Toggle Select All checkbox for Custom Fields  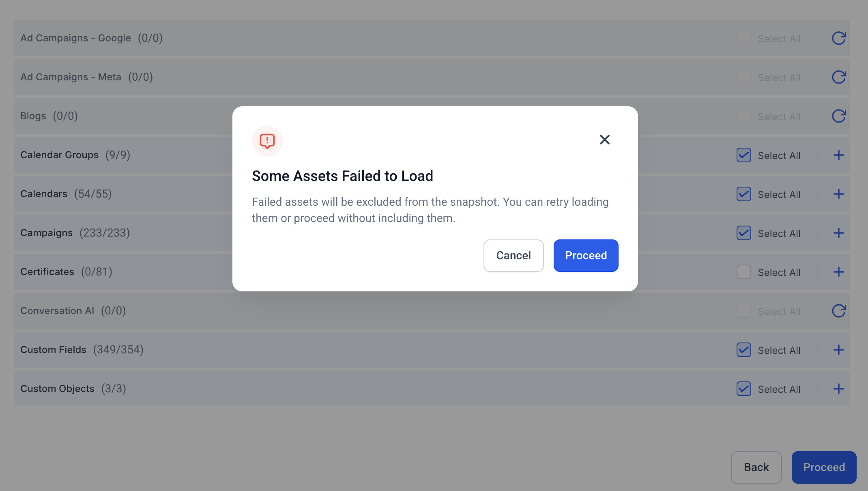743,350
